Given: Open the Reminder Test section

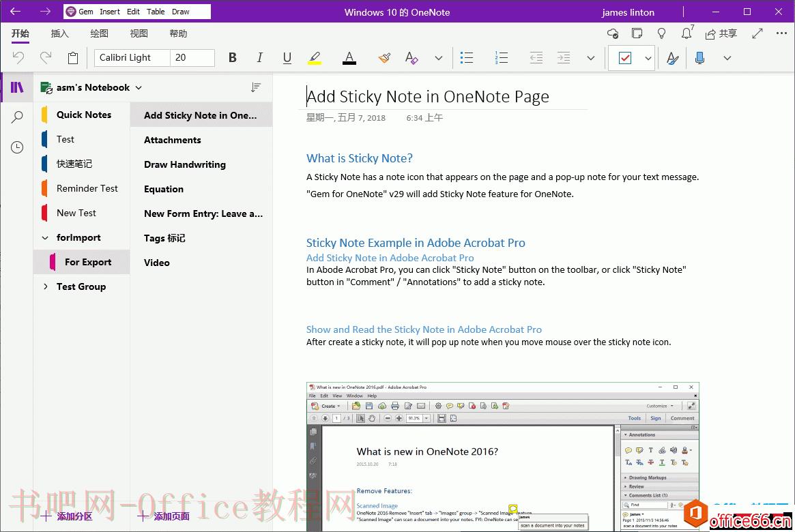Looking at the screenshot, I should tap(82, 188).
